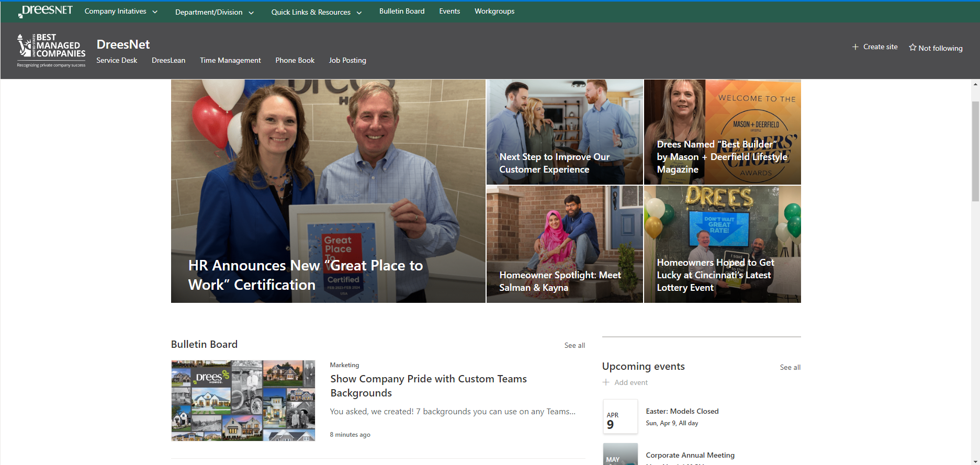This screenshot has height=465, width=980.
Task: Click the Upcoming events heading
Action: (643, 366)
